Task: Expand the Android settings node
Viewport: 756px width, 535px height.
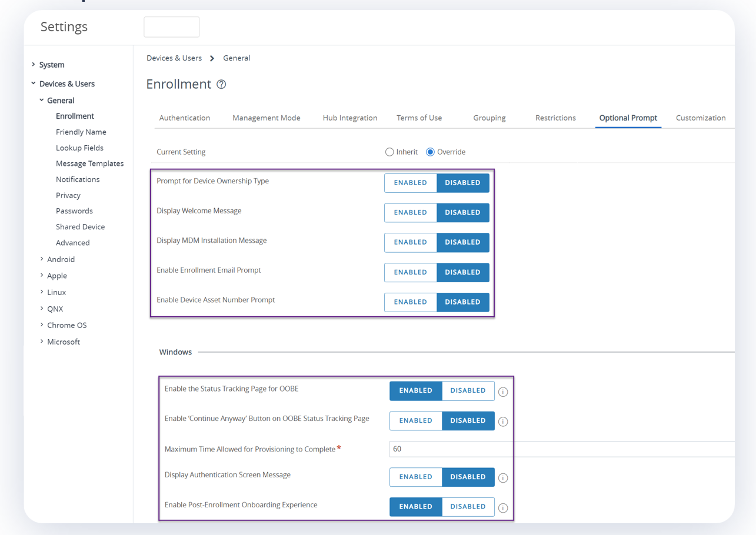Action: (x=42, y=259)
